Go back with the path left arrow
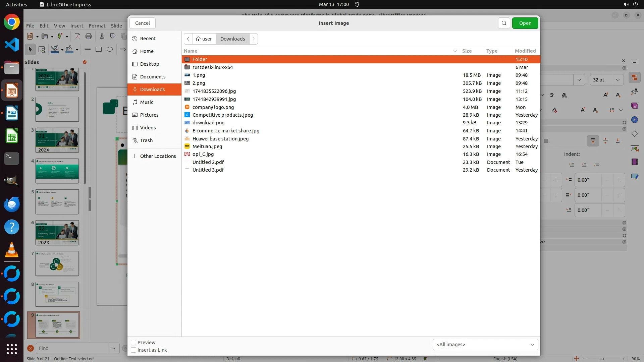Screen dimensions: 644x362 click(x=188, y=39)
